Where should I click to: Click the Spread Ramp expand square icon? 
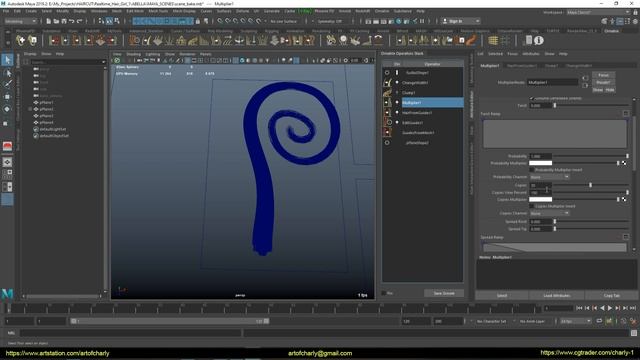[625, 237]
